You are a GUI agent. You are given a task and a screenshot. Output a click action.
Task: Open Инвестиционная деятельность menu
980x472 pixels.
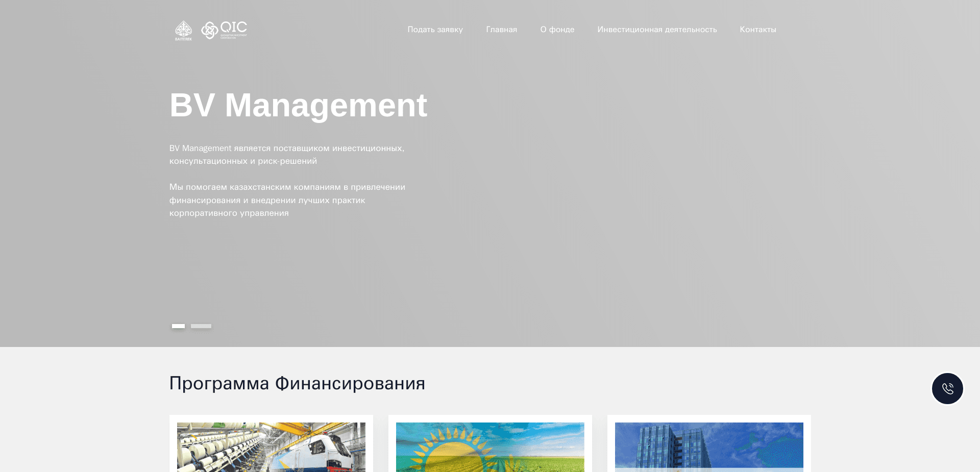coord(657,30)
